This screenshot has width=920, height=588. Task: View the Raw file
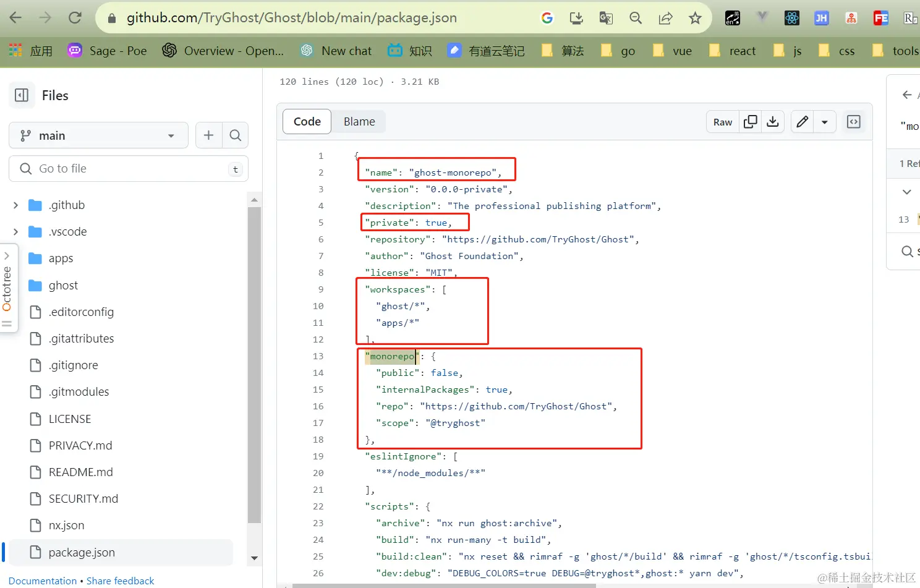coord(723,122)
